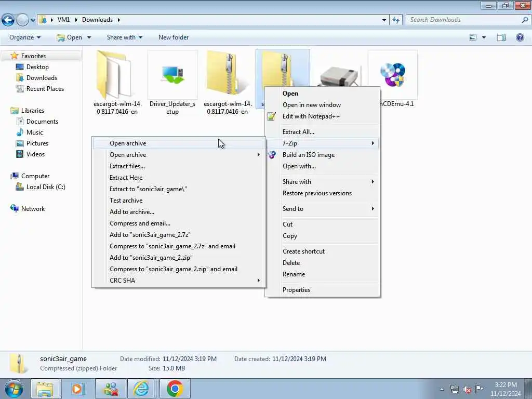Open the Documents library

pyautogui.click(x=42, y=121)
